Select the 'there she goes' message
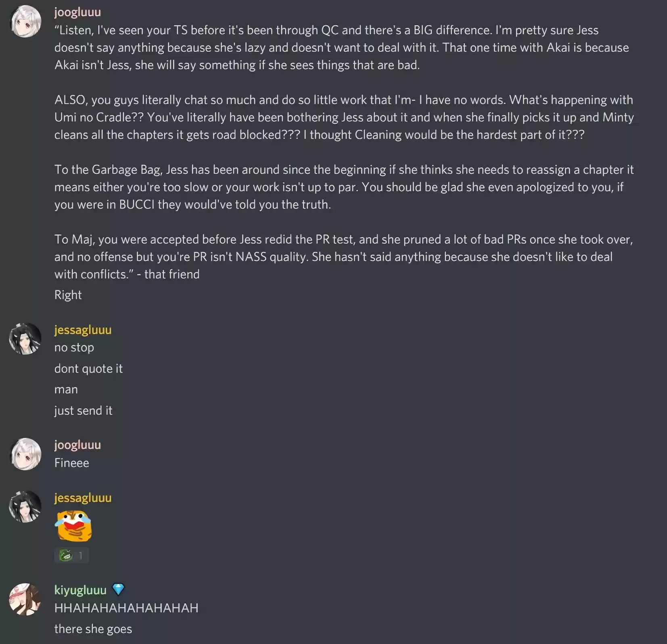 (93, 629)
